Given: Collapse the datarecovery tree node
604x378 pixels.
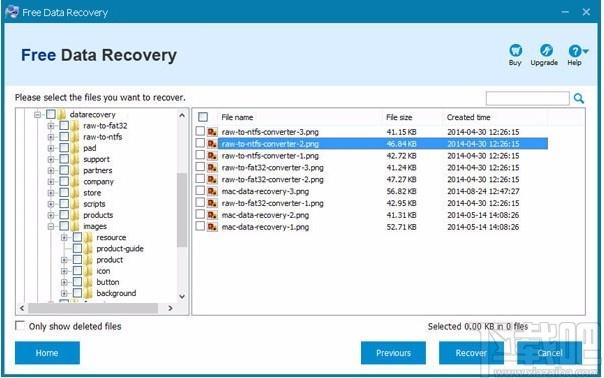Looking at the screenshot, I should coord(37,114).
